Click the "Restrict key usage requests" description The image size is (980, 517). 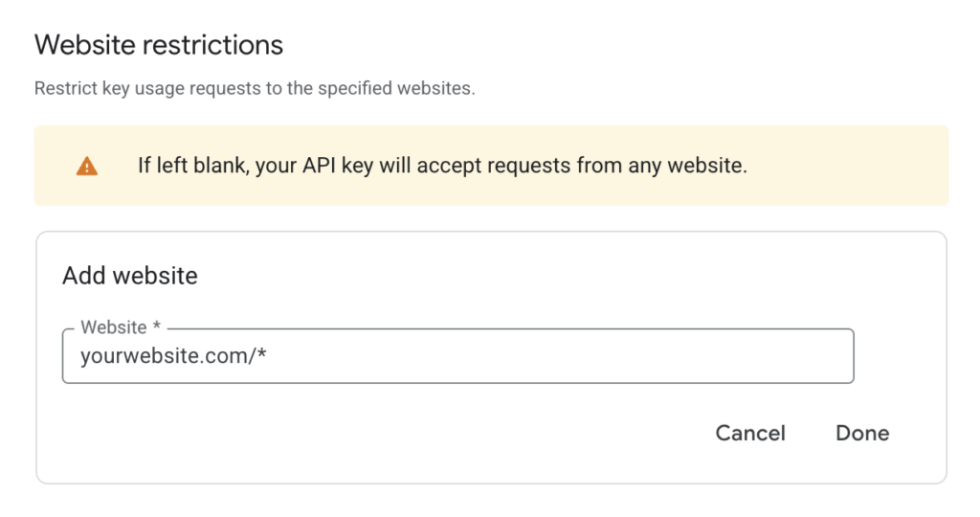coord(255,89)
